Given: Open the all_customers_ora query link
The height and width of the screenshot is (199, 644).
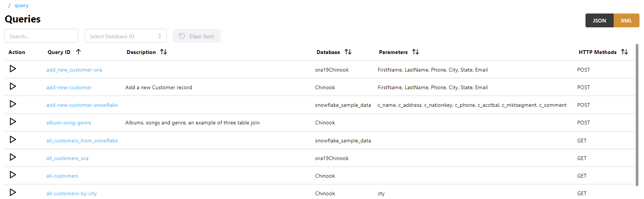Looking at the screenshot, I should (x=68, y=158).
